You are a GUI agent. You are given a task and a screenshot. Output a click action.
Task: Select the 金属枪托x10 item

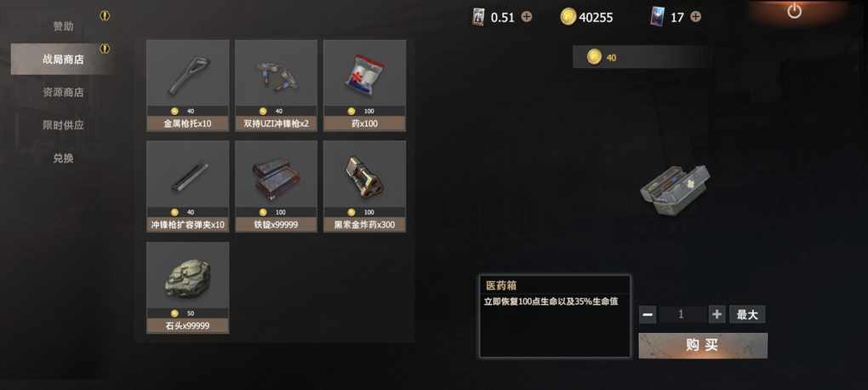(188, 85)
